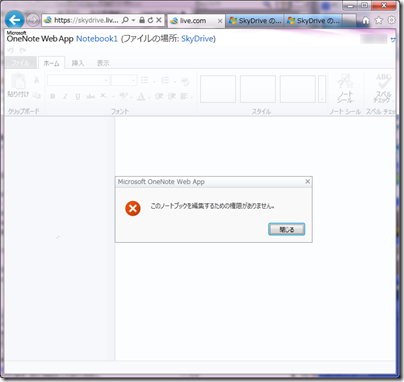Open the Favorites star icon
Image resolution: width=404 pixels, height=382 pixels.
[x=379, y=20]
